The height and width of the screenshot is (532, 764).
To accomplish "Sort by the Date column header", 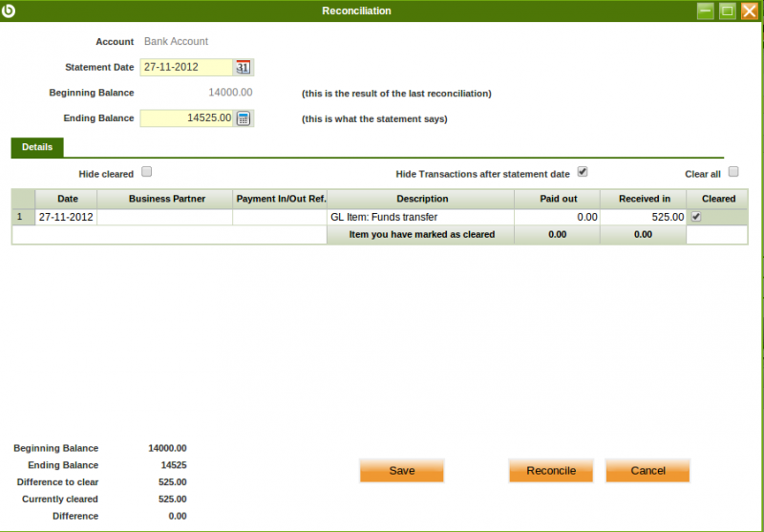I will click(x=66, y=199).
